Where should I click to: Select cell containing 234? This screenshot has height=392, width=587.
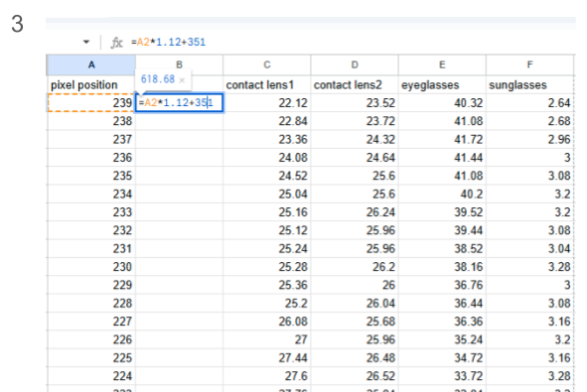pyautogui.click(x=91, y=194)
